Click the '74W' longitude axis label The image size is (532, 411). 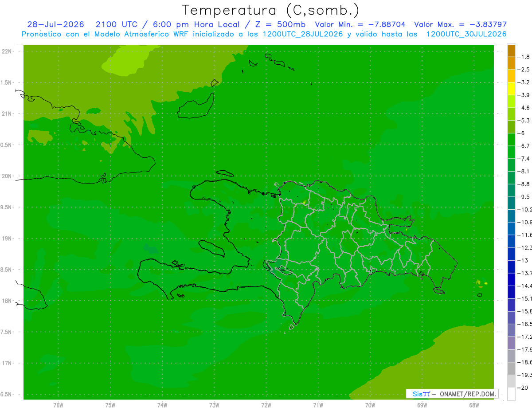tap(162, 405)
